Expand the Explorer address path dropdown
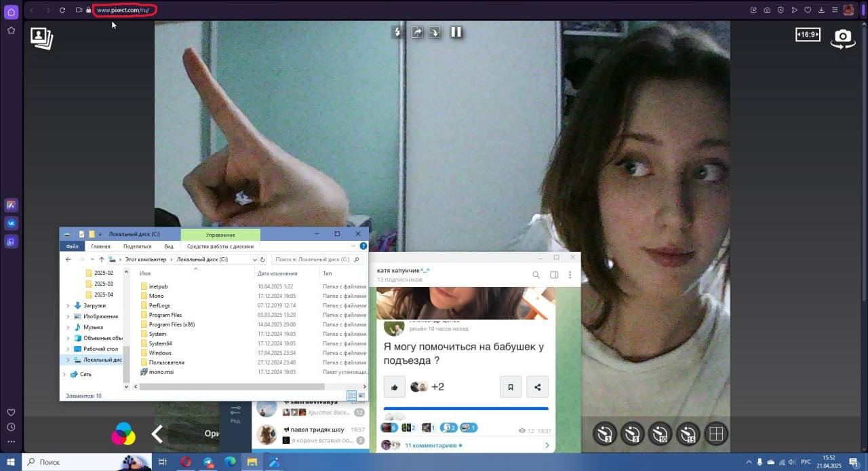The height and width of the screenshot is (471, 868). pos(254,259)
